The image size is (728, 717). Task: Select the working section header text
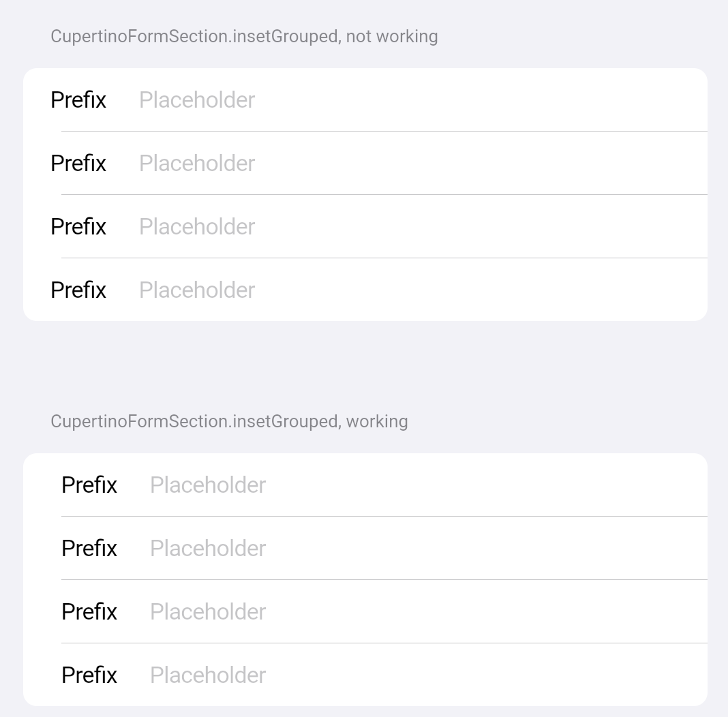point(229,421)
